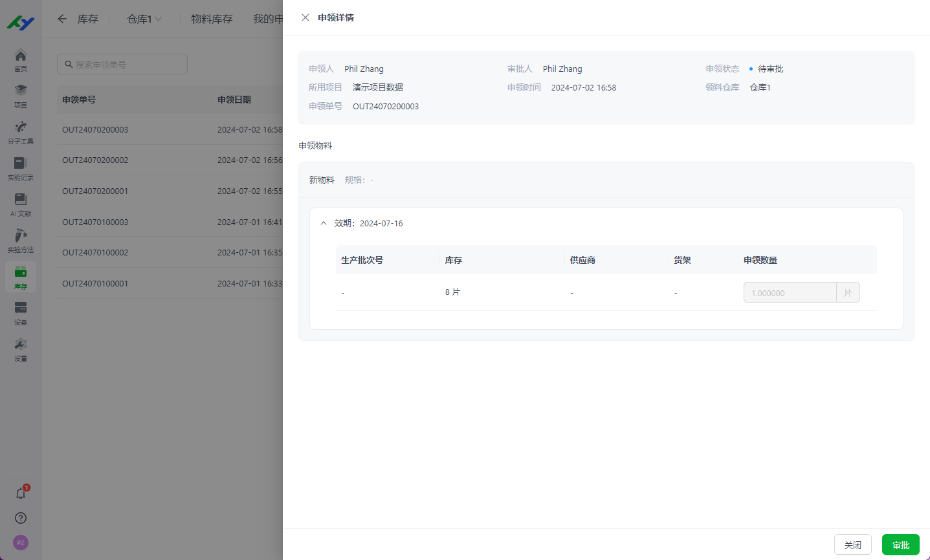The height and width of the screenshot is (560, 930).
Task: Click the back arrow next to 库存
Action: pyautogui.click(x=61, y=19)
